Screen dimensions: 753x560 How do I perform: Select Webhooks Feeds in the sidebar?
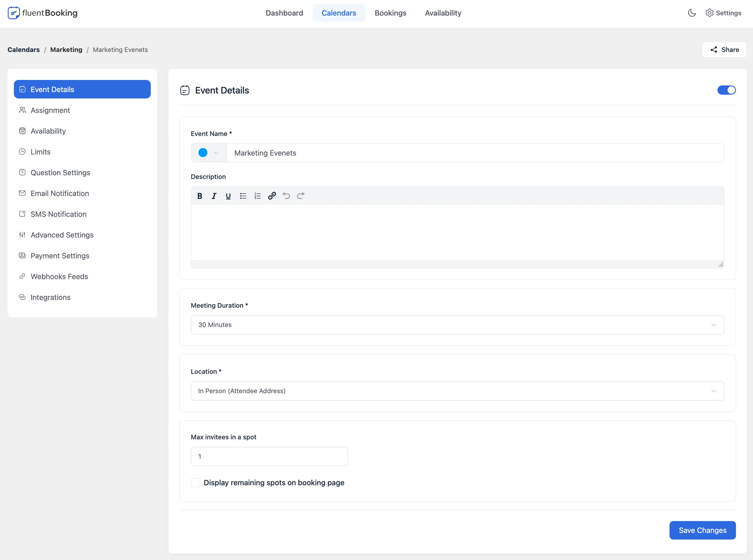82,276
